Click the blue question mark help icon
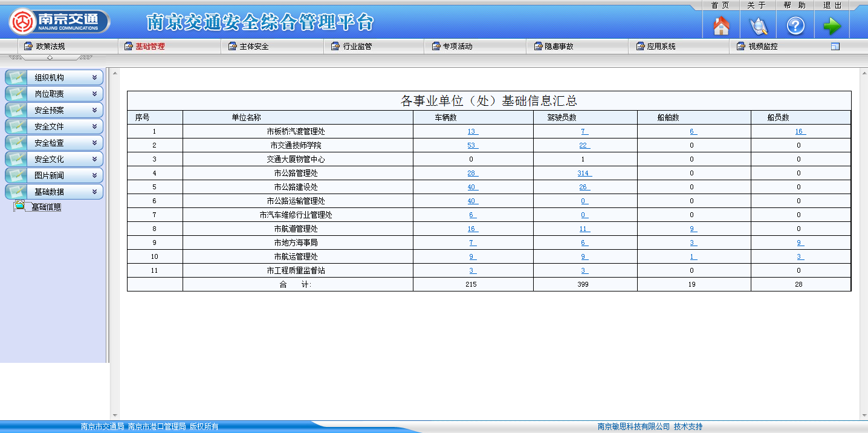868x433 pixels. tap(795, 26)
